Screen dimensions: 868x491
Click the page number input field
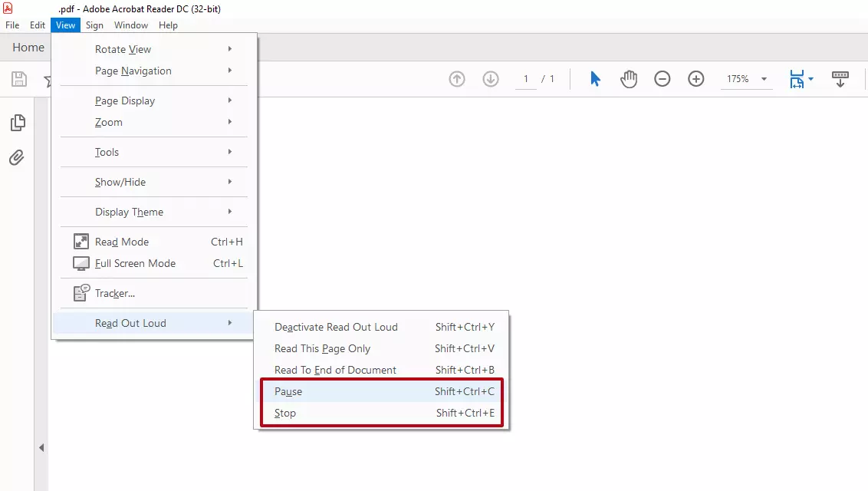pyautogui.click(x=526, y=79)
